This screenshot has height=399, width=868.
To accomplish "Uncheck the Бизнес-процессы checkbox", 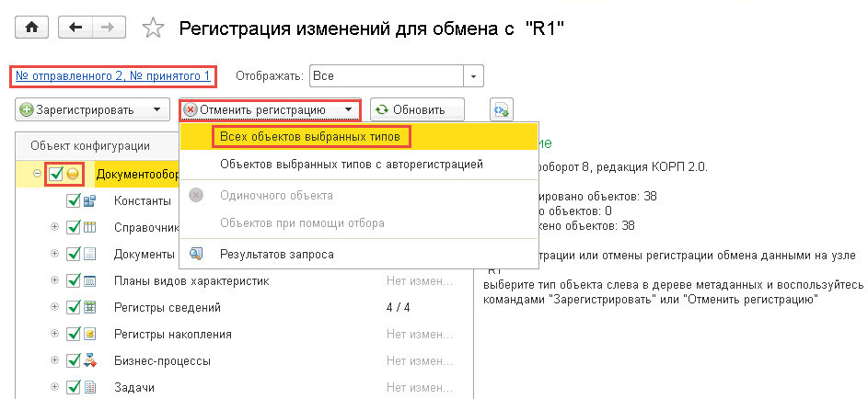I will click(x=74, y=360).
